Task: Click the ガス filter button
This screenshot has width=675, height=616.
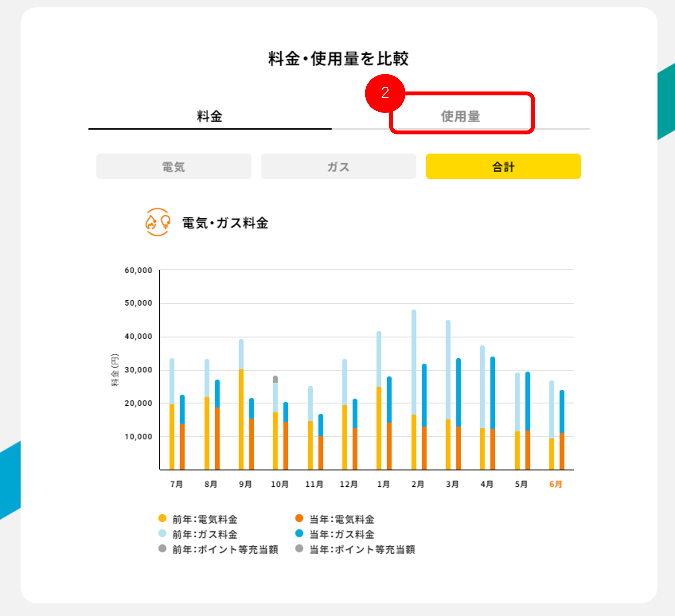Action: (339, 166)
